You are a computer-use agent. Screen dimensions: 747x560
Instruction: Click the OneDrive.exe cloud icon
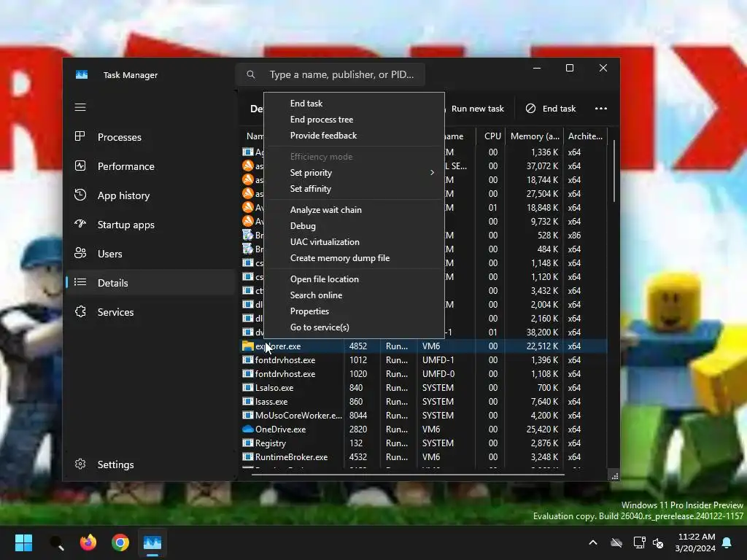(x=248, y=429)
